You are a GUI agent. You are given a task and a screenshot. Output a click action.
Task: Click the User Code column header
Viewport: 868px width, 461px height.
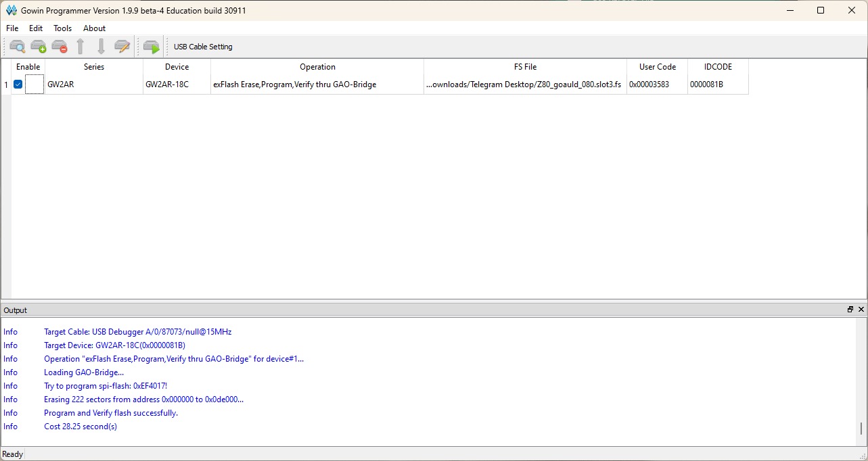pos(657,67)
